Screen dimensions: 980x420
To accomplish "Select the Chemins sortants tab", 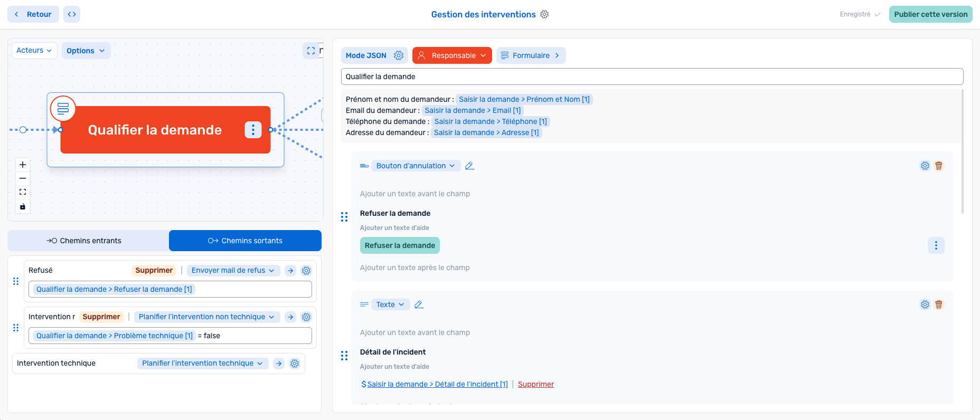I will [245, 241].
